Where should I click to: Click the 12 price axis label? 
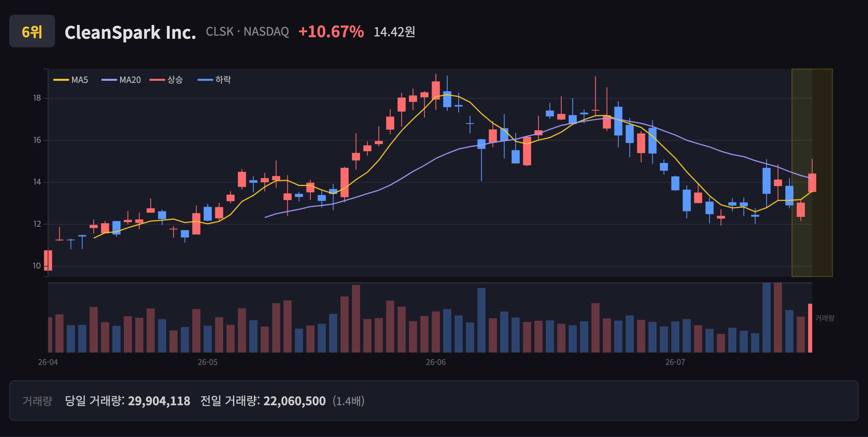point(37,224)
